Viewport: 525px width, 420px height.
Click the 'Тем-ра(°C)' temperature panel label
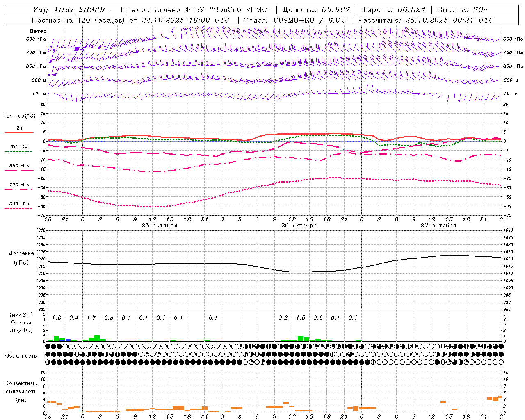click(19, 116)
